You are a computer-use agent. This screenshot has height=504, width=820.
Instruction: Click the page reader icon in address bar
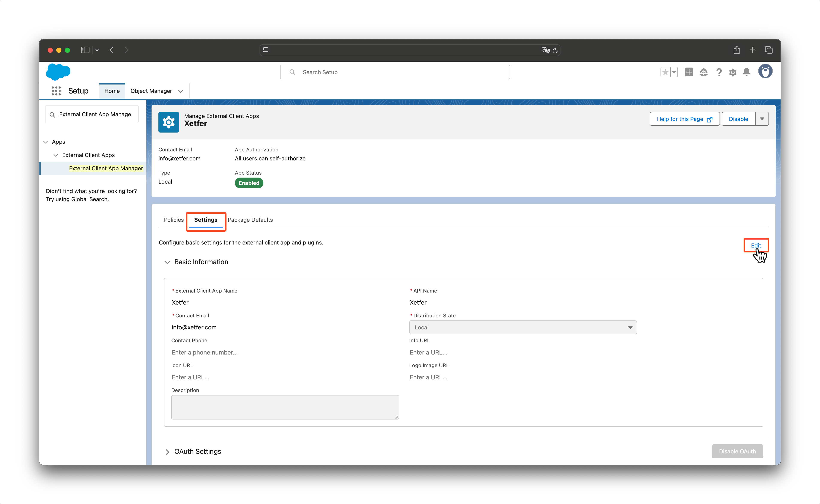[266, 50]
